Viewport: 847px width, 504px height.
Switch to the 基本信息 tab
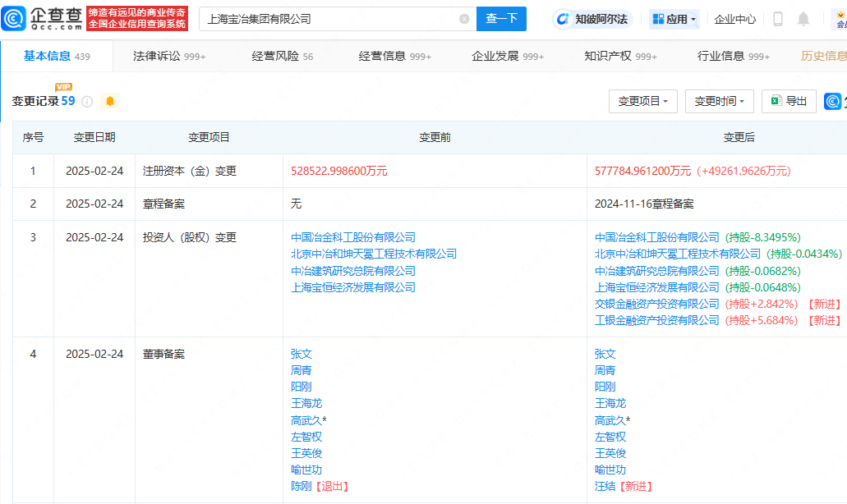pyautogui.click(x=57, y=56)
